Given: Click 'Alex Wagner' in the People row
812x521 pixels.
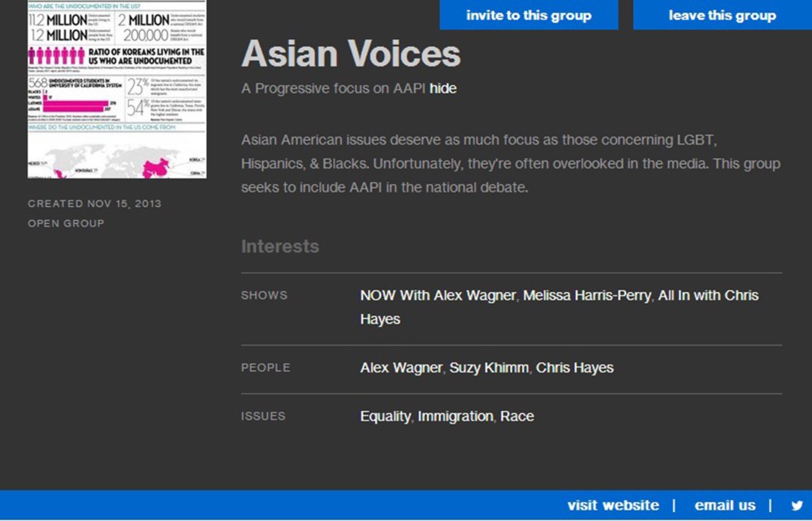Looking at the screenshot, I should coord(401,368).
